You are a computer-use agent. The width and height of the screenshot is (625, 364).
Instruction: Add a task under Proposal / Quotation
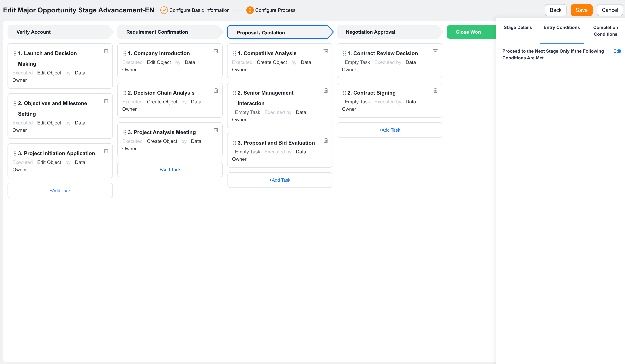coord(280,180)
